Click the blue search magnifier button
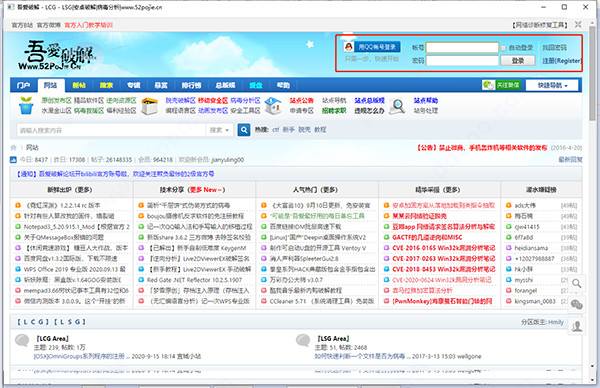 pos(244,130)
